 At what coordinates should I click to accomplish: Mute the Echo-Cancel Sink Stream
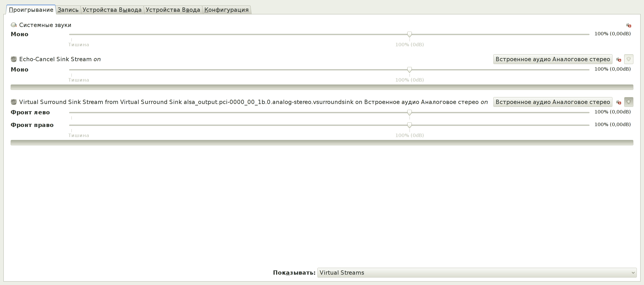click(619, 59)
